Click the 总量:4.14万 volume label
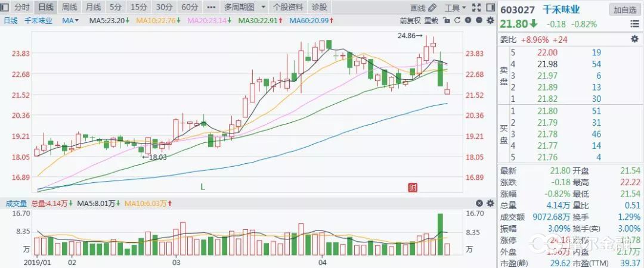The width and height of the screenshot is (644, 268). [x=51, y=203]
